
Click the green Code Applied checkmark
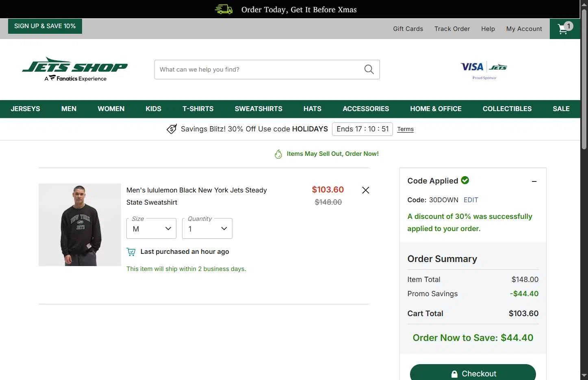pos(465,180)
